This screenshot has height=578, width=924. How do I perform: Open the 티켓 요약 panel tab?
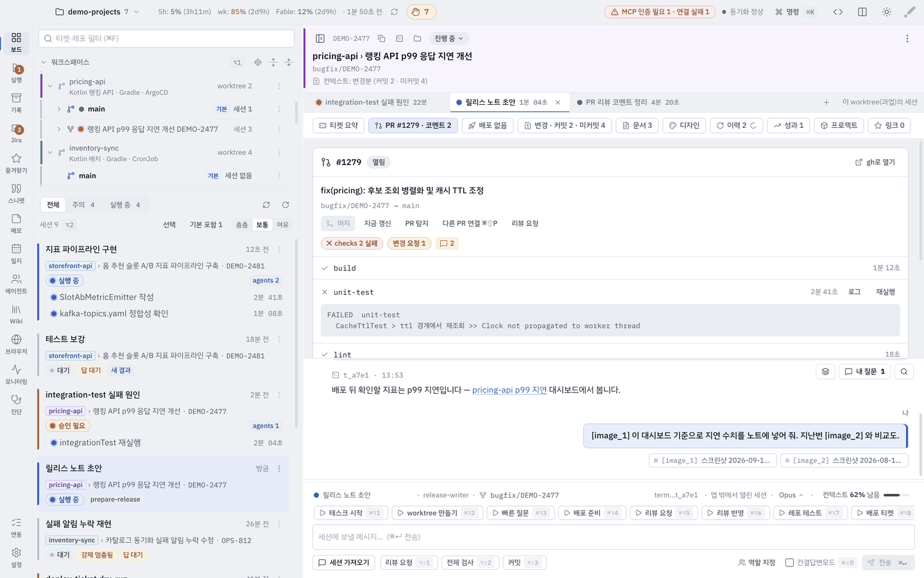(x=339, y=125)
